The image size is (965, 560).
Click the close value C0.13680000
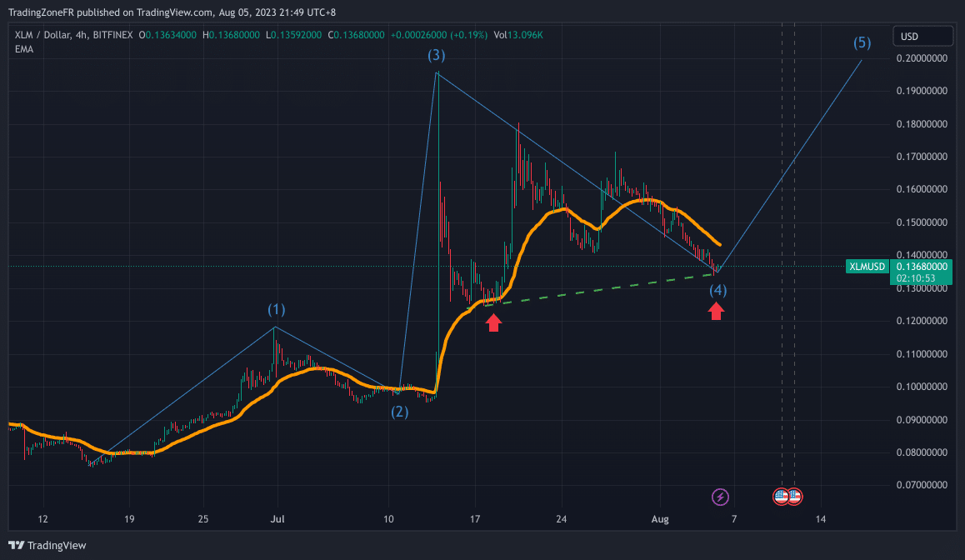click(x=356, y=35)
